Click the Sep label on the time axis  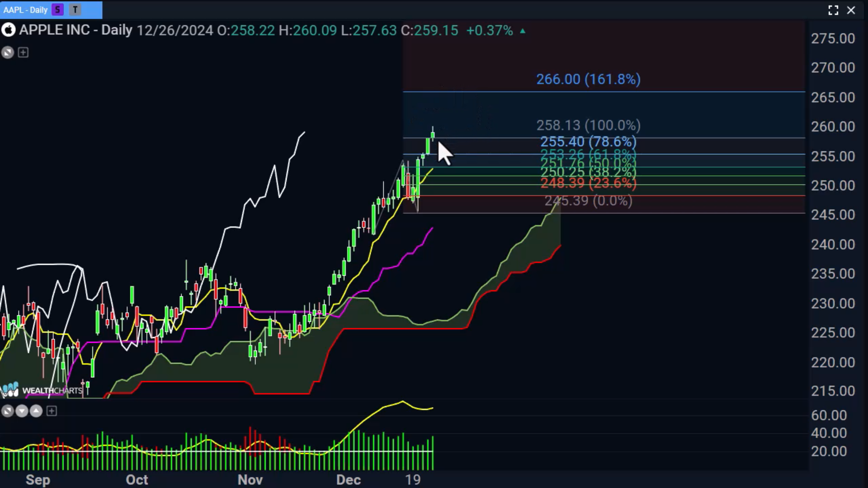(38, 479)
